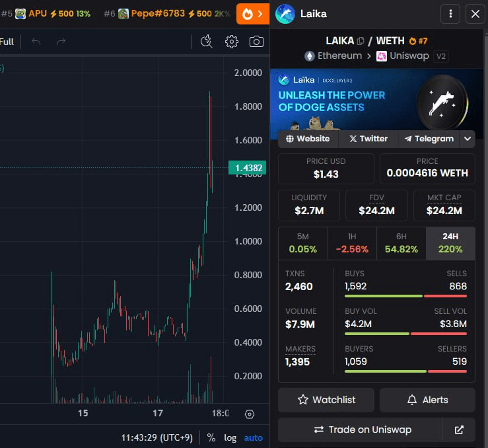Screen dimensions: 488x448
Task: Toggle percent scale on chart
Action: click(x=211, y=437)
